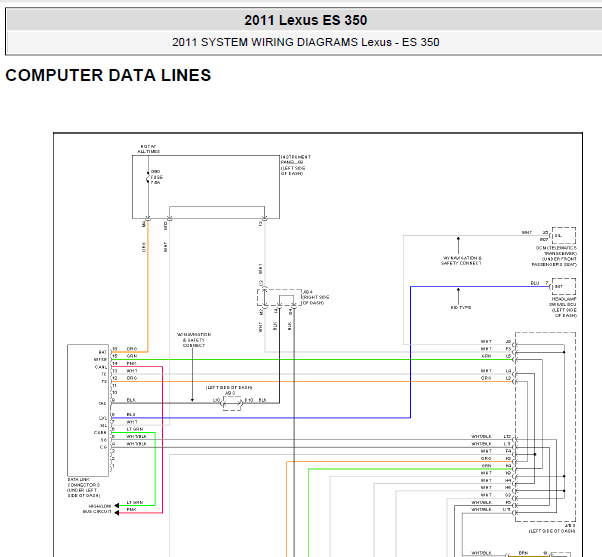Viewport: 602px width, 557px height.
Task: Click the 'BLU 7' label by the INIT box
Action: (x=539, y=283)
